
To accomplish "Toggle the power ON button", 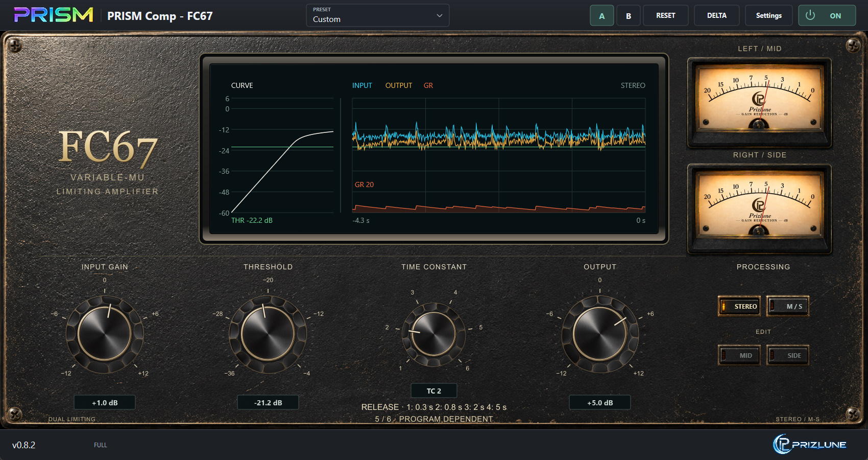I will pyautogui.click(x=827, y=15).
